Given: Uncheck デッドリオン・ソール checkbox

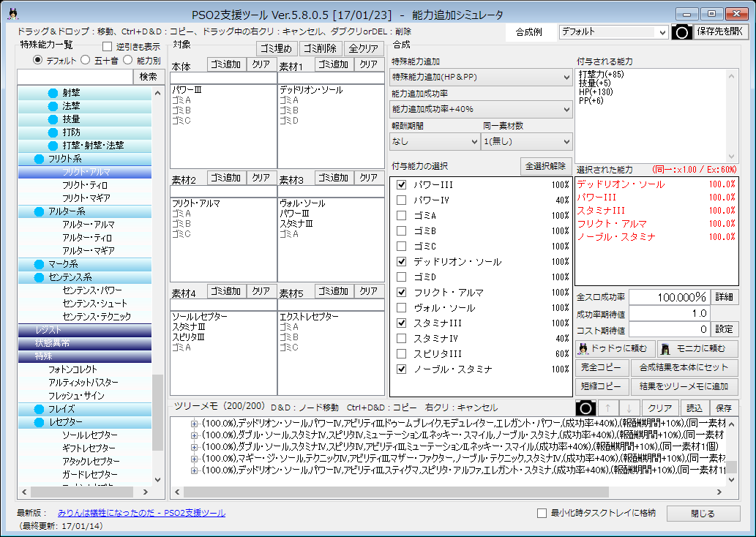Looking at the screenshot, I should (x=401, y=261).
